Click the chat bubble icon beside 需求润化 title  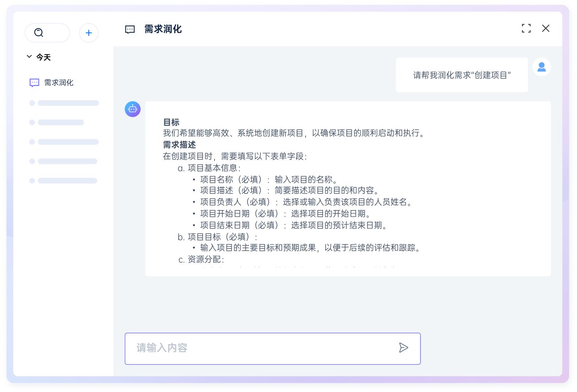(129, 29)
